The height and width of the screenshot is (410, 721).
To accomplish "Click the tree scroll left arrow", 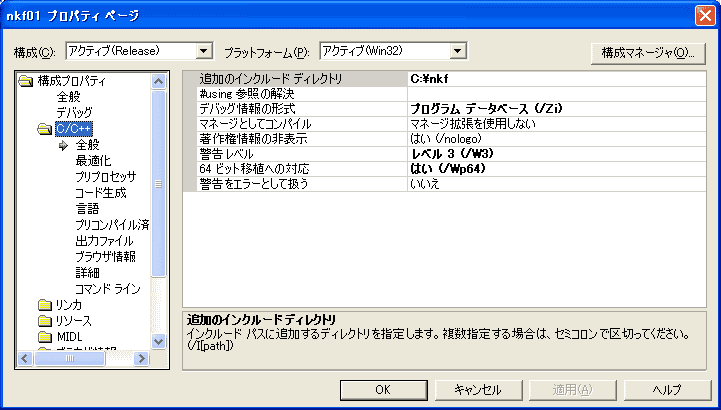I will (25, 358).
